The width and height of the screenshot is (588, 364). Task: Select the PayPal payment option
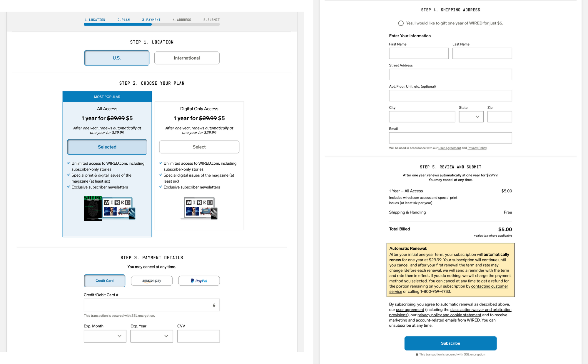[x=199, y=280]
